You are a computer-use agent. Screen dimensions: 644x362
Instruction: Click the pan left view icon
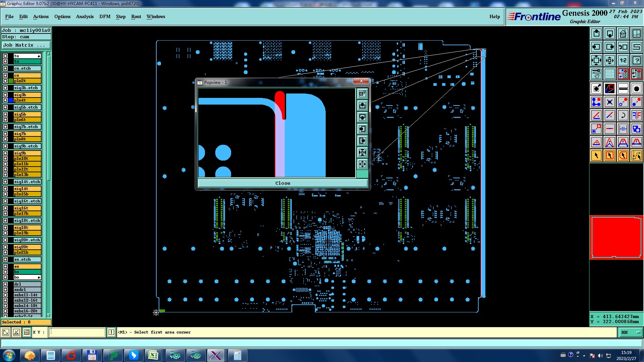click(x=596, y=47)
